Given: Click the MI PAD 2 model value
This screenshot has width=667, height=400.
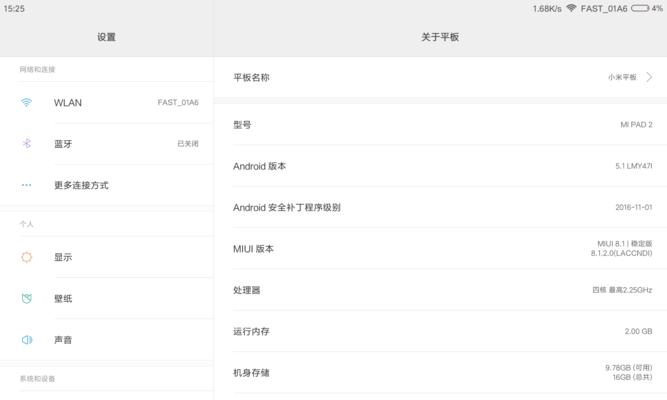Looking at the screenshot, I should (636, 125).
